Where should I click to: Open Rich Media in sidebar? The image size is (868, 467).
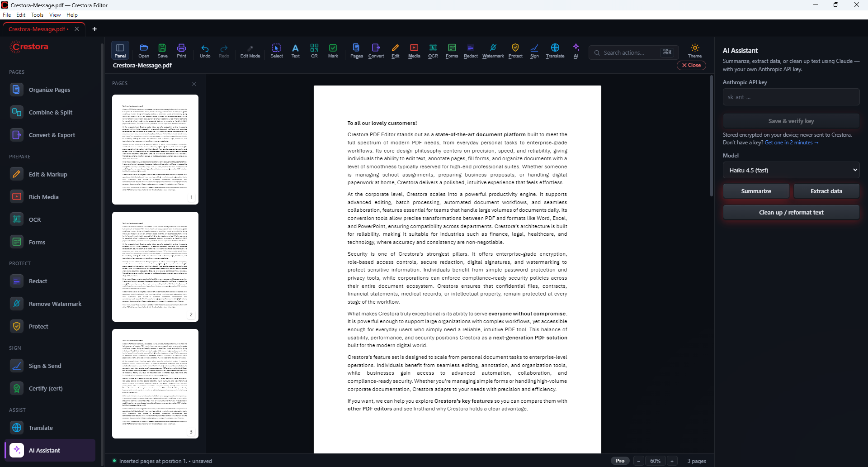tap(50, 197)
